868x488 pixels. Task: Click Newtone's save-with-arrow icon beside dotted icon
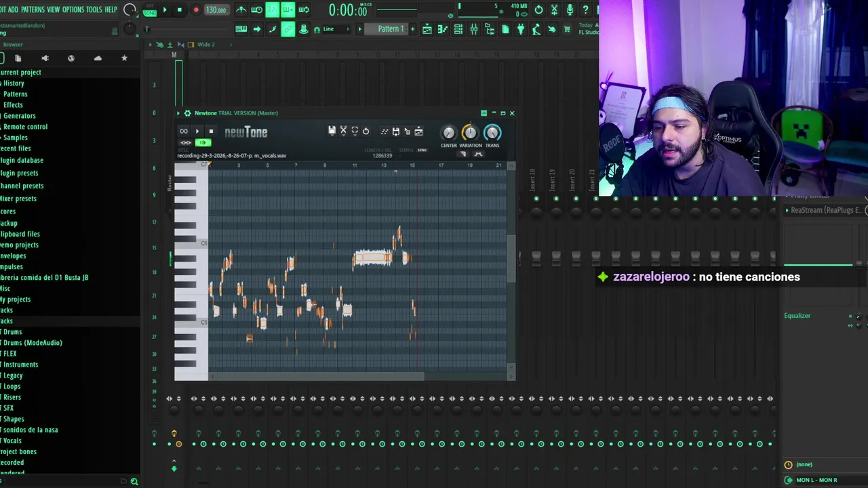(396, 131)
